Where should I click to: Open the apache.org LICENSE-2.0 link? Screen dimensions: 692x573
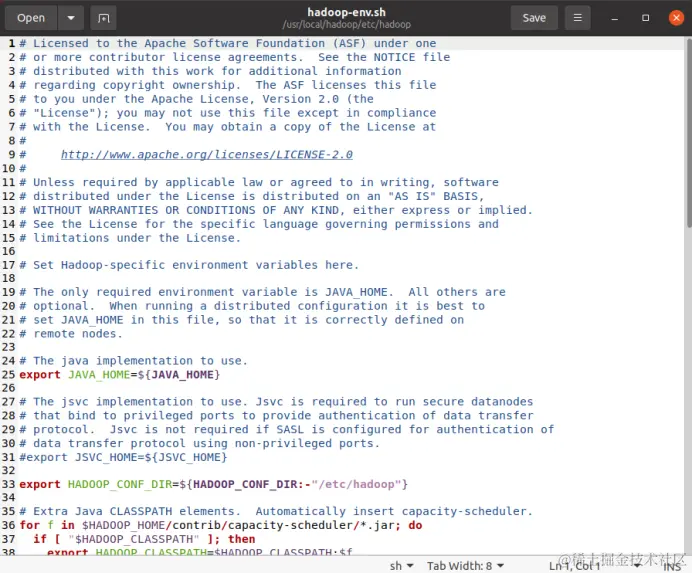click(207, 155)
